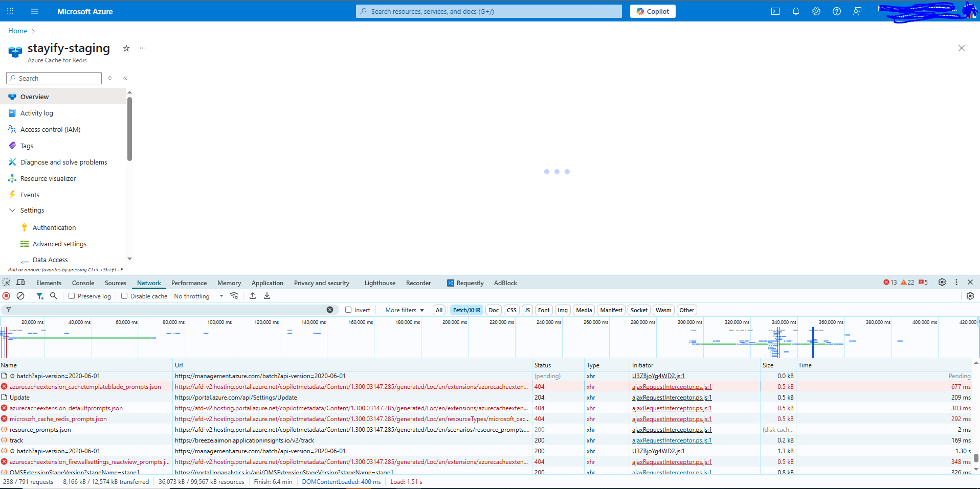Tick the Invert filter checkbox
This screenshot has height=489, width=980.
pos(348,310)
